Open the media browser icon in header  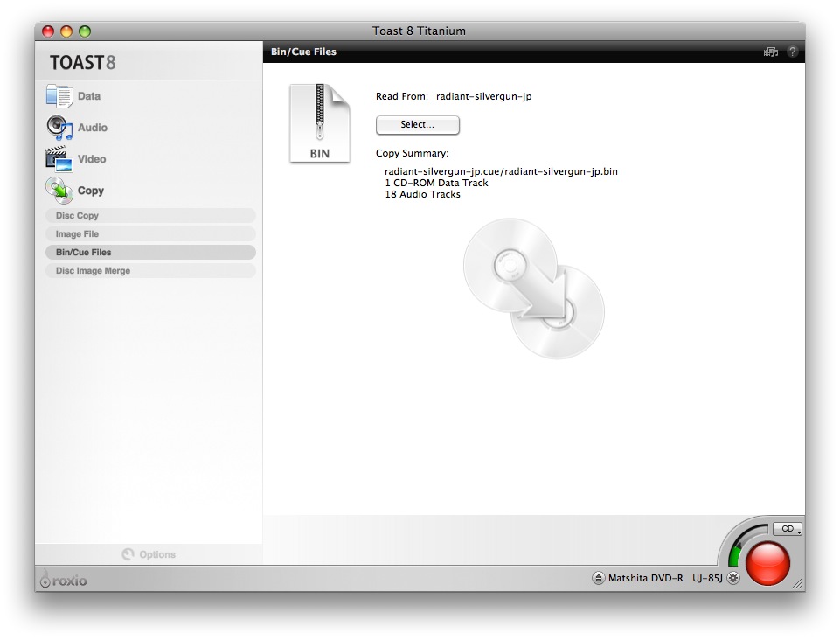pyautogui.click(x=770, y=52)
